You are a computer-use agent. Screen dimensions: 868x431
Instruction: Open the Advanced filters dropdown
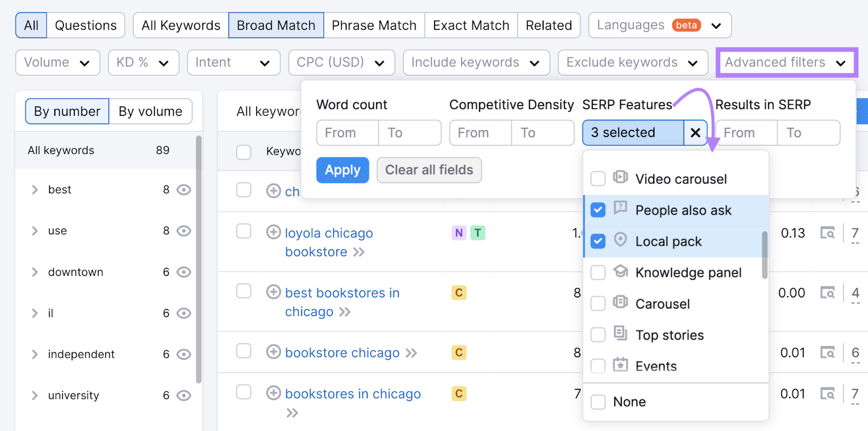(x=786, y=62)
